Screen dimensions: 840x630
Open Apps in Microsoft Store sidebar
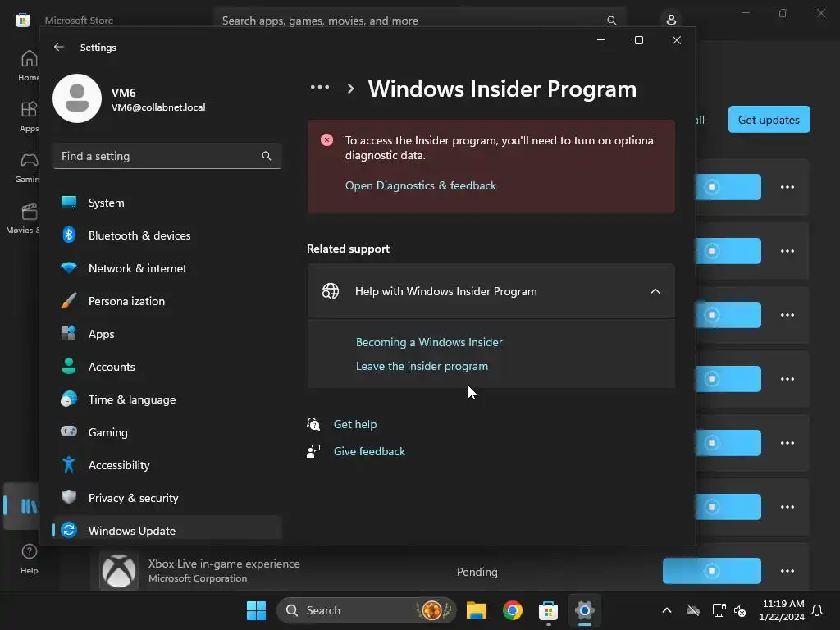tap(28, 116)
